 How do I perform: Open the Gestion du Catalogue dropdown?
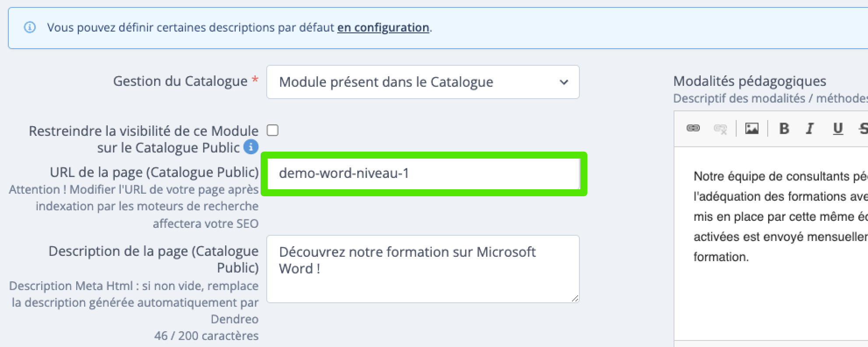tap(423, 82)
